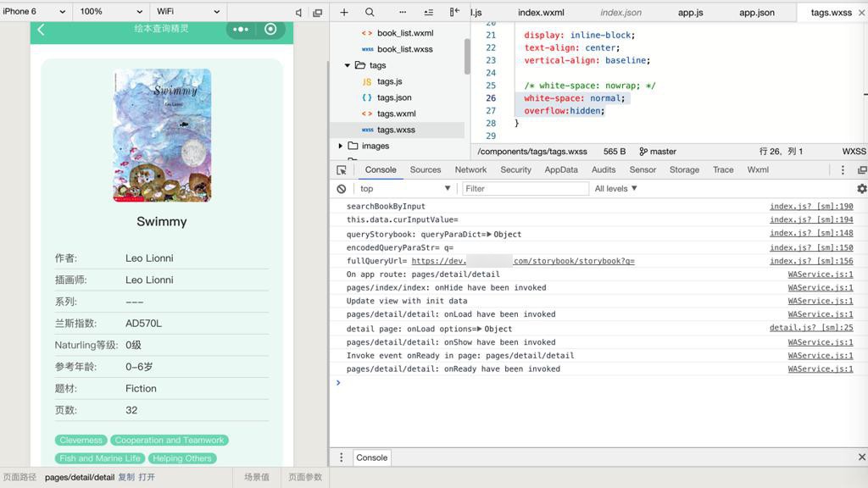Image resolution: width=868 pixels, height=488 pixels.
Task: Open the WiFi network dropdown
Action: [188, 12]
